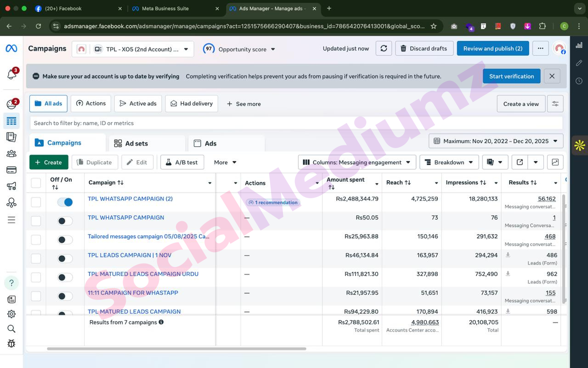This screenshot has width=588, height=368.
Task: Open the TPL MATURED LEADS CAMPAIGN URDU link
Action: (x=143, y=274)
